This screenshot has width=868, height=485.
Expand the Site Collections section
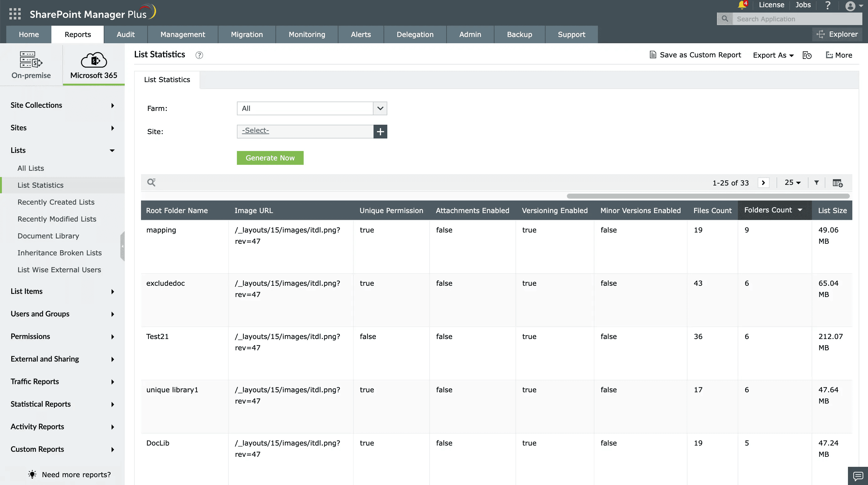tap(62, 105)
